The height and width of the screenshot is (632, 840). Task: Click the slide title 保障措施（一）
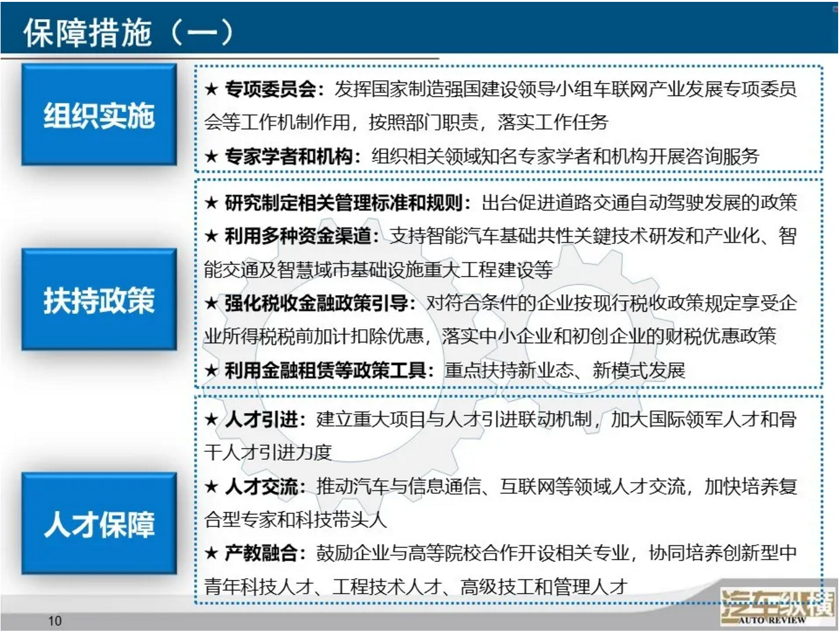pos(128,32)
